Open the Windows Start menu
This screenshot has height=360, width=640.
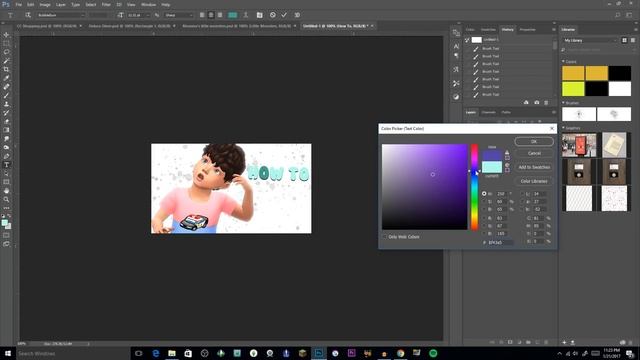[7, 353]
